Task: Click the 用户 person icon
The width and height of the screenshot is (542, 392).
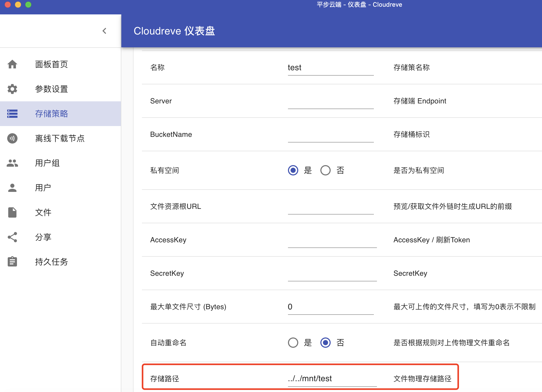Action: 12,188
